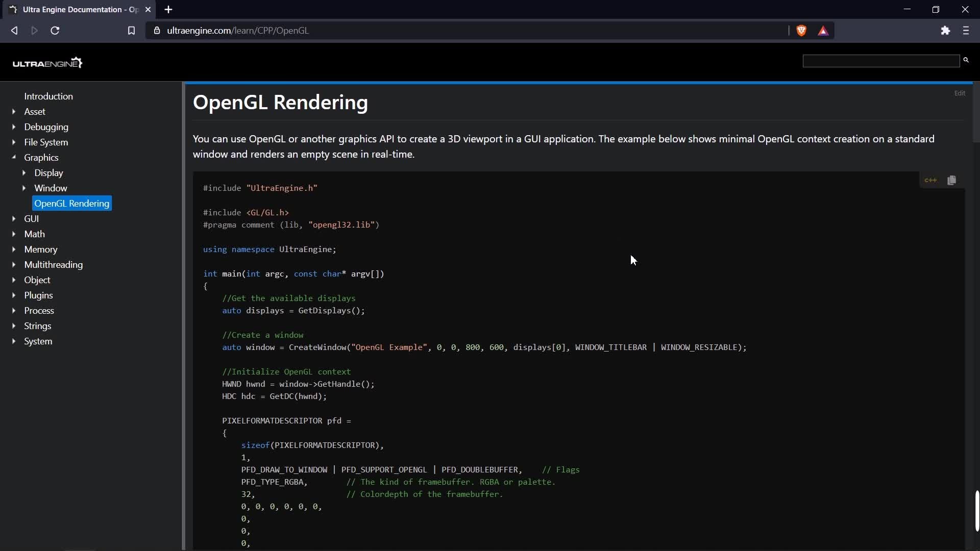Copy the code sample to clipboard
Image resolution: width=980 pixels, height=551 pixels.
[x=951, y=181]
